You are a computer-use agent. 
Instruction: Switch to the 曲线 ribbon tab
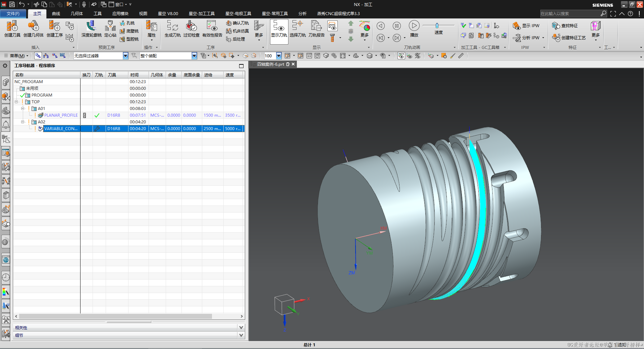point(56,14)
